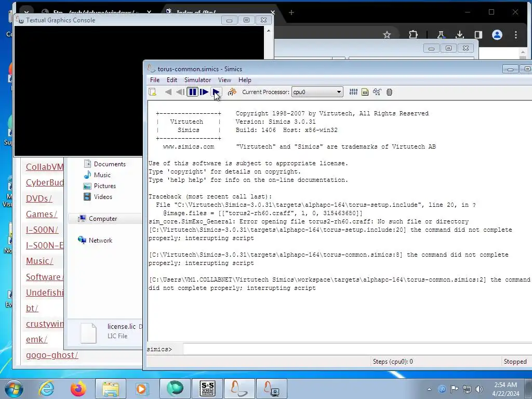Bookmark this page with Chrome star icon
532x399 pixels.
click(x=387, y=35)
